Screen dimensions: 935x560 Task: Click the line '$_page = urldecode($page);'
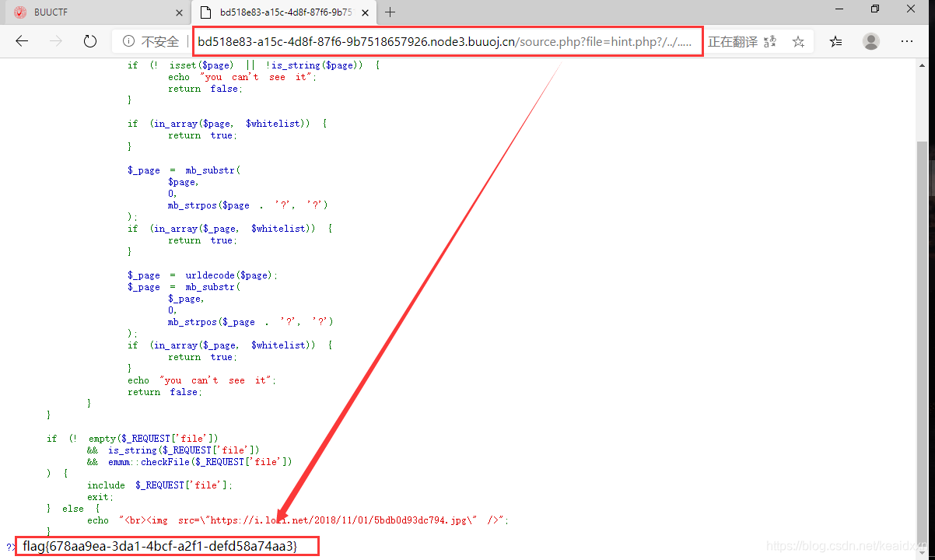pos(202,275)
